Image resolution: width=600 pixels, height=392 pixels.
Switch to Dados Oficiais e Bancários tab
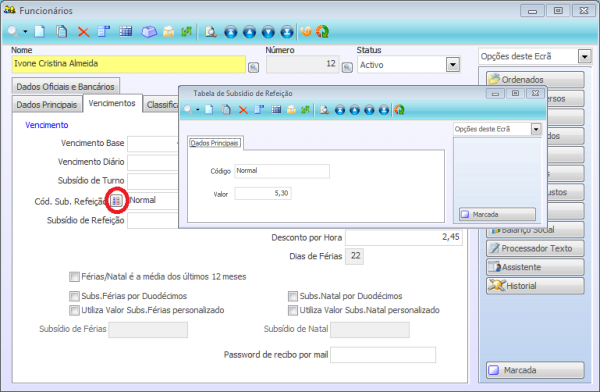[65, 87]
